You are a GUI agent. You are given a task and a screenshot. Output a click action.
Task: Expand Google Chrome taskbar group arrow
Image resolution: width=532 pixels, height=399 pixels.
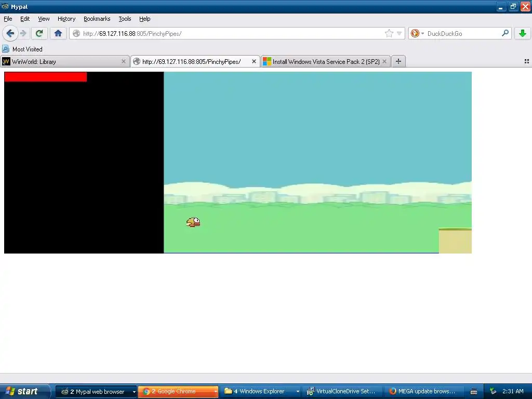pyautogui.click(x=216, y=392)
